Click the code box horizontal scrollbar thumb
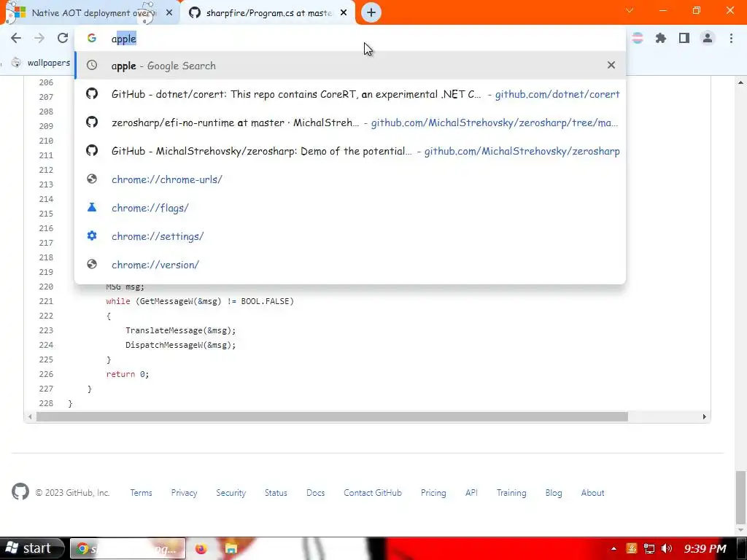 tap(332, 416)
